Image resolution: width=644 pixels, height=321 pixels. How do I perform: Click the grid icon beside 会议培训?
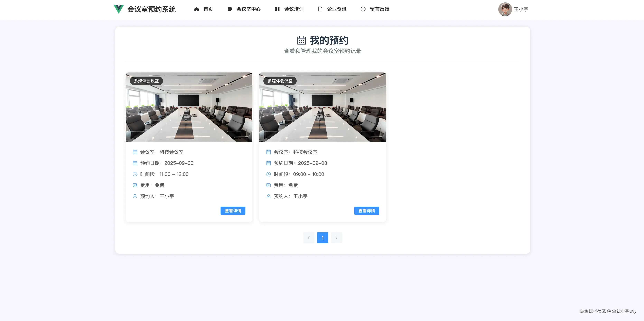[x=277, y=9]
